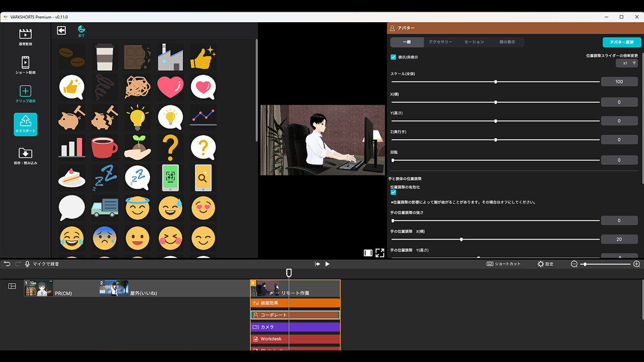
Task: Expand the timeline panel with the sidebar expander
Action: 11,286
